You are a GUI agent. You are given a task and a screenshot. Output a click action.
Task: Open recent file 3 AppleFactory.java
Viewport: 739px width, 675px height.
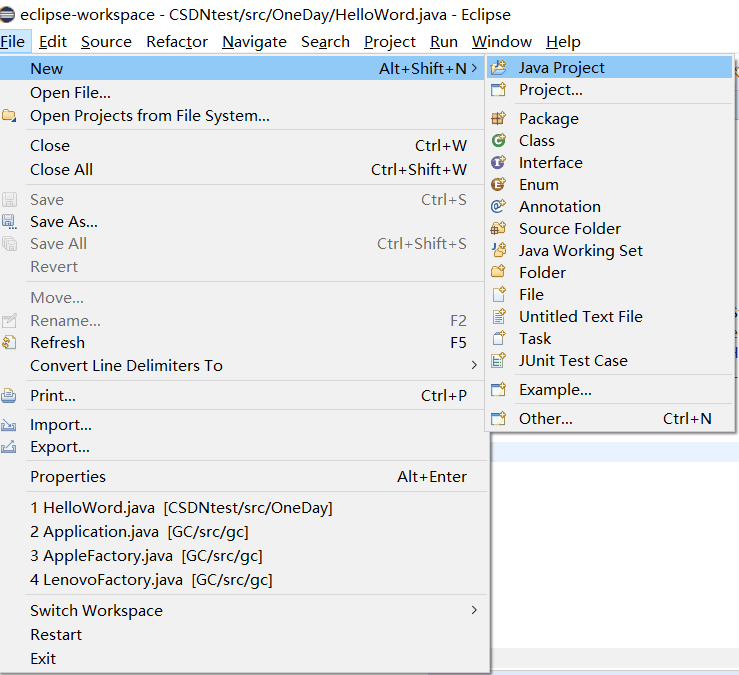[244, 556]
